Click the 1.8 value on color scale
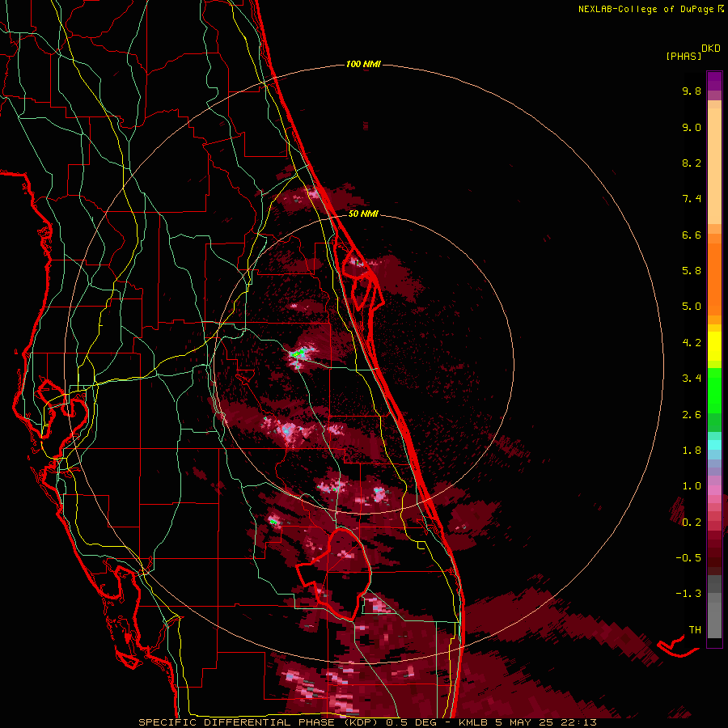Viewport: 728px width, 728px height. (x=692, y=451)
